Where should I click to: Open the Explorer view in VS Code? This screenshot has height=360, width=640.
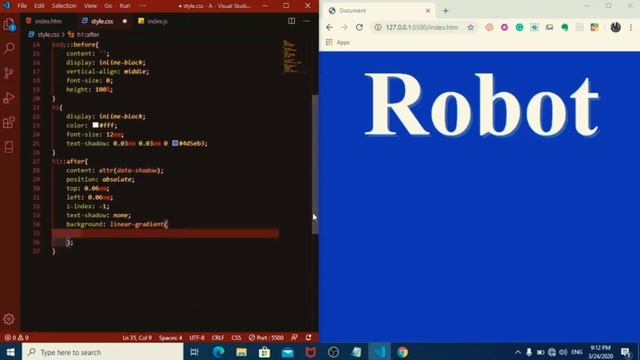(x=9, y=24)
